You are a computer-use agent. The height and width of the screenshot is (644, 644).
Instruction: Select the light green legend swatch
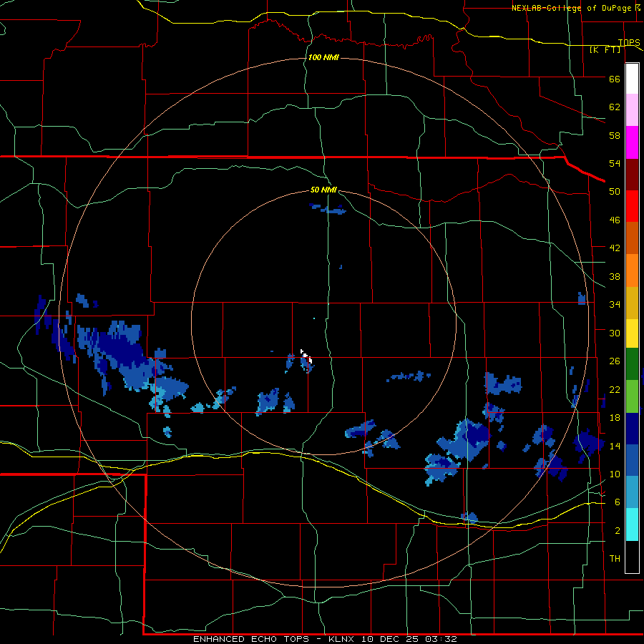632,396
